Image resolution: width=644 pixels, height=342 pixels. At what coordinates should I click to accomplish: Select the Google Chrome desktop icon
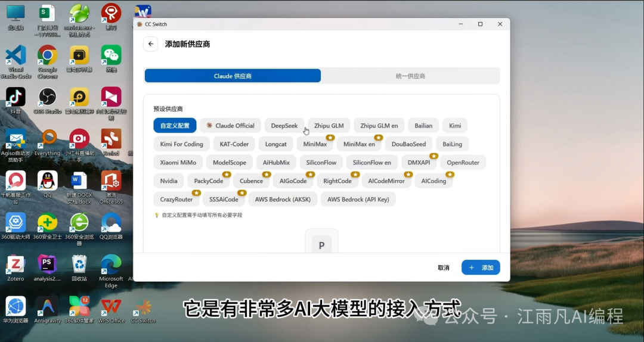48,62
